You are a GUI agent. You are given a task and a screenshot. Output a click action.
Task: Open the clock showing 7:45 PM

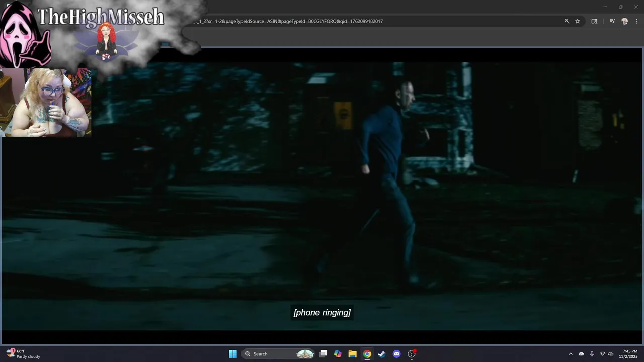click(629, 354)
